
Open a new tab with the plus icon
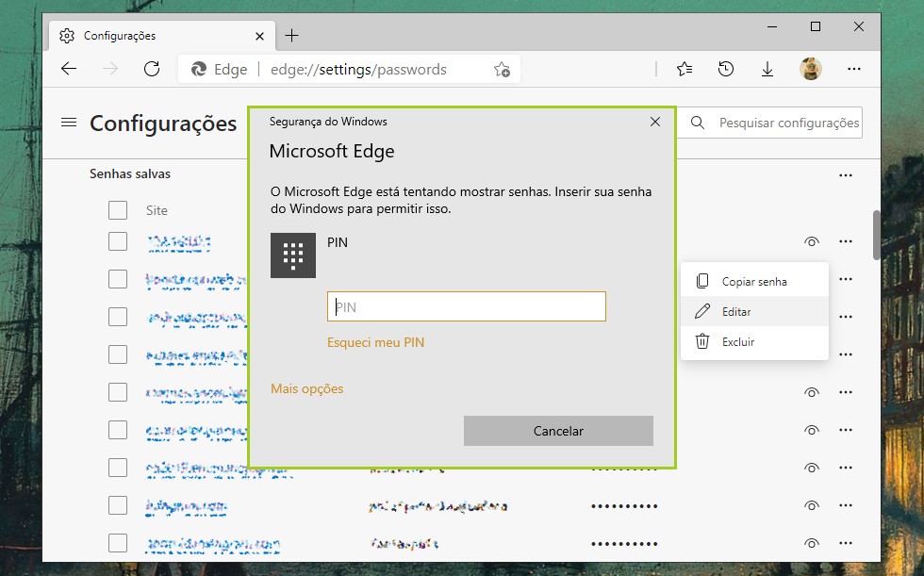[291, 36]
